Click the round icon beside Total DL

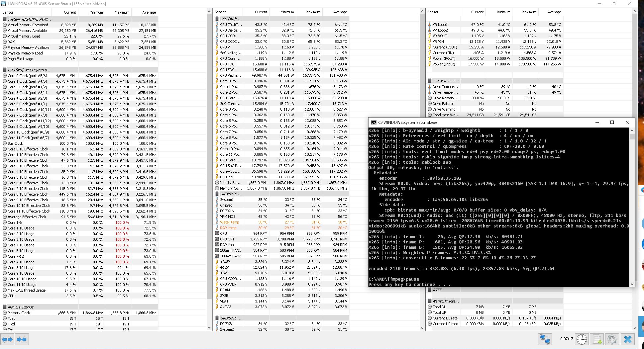click(430, 307)
